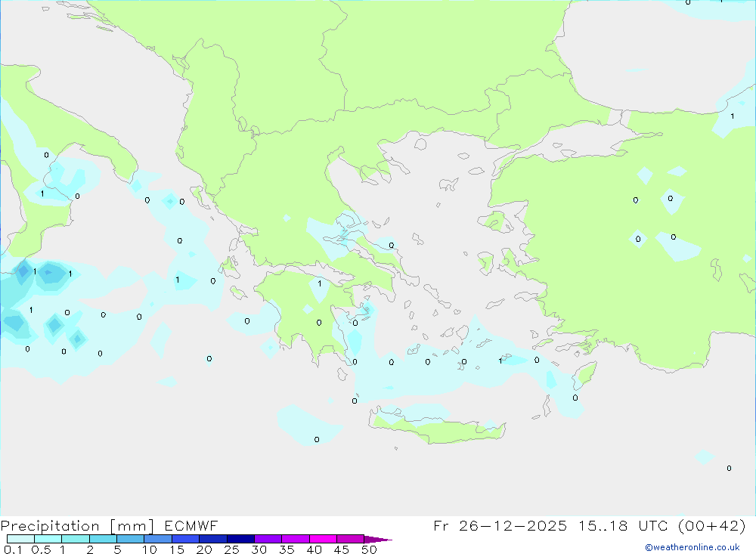Click the ECMWF model name
Viewport: 756px width, 554px height.
(x=191, y=525)
